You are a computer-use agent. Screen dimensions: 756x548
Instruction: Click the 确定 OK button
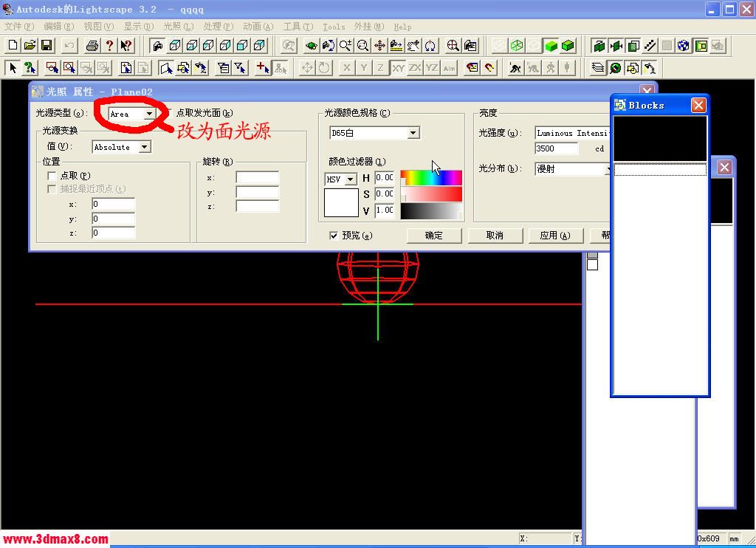tap(434, 236)
